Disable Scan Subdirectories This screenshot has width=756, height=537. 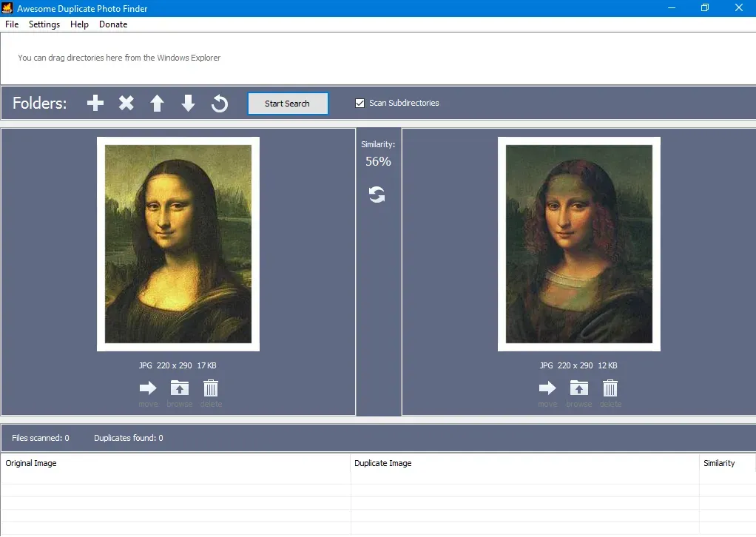click(x=360, y=103)
